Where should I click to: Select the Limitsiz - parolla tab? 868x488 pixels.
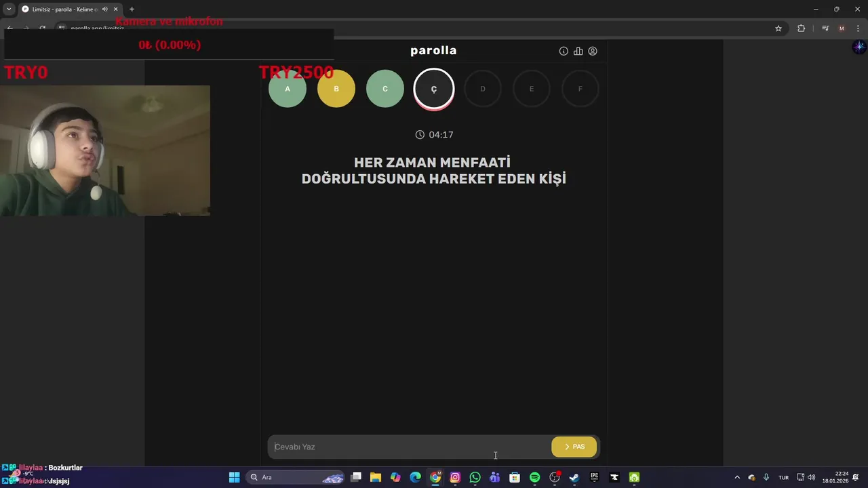tap(70, 9)
